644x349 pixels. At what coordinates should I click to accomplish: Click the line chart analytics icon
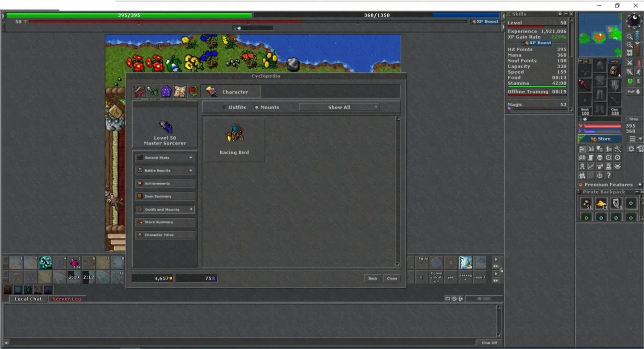point(591,167)
